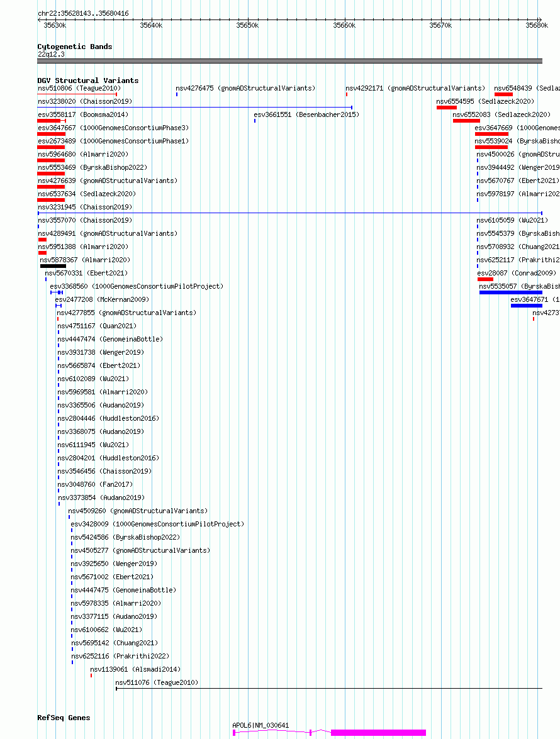The image size is (560, 739).
Task: Open nsv5951388 (Almarri2020) variant
Action: click(83, 247)
